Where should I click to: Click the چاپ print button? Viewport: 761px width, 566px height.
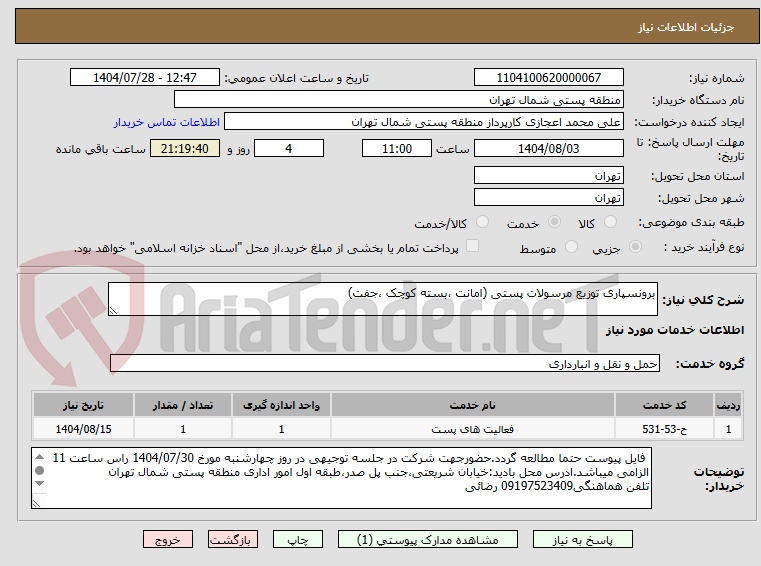click(298, 540)
